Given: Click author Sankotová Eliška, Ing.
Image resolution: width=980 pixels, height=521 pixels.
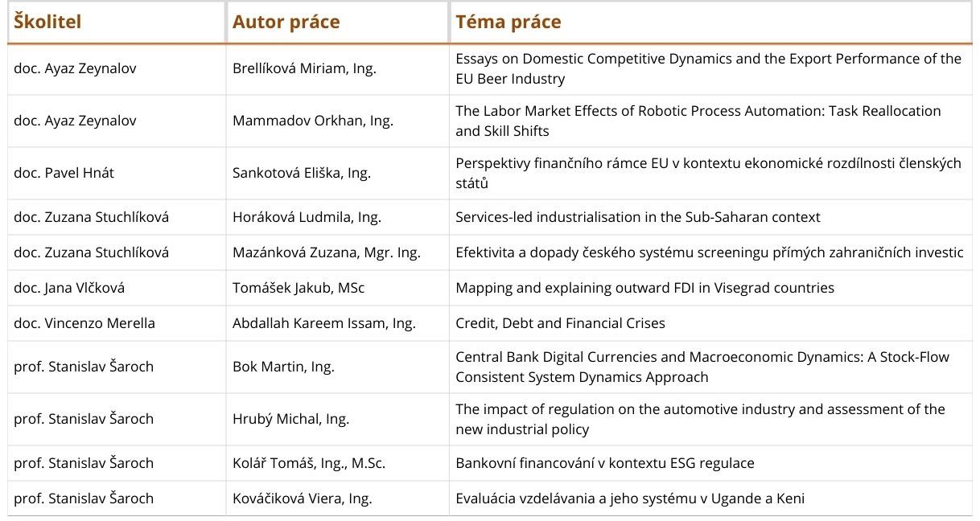Looking at the screenshot, I should coord(302,173).
